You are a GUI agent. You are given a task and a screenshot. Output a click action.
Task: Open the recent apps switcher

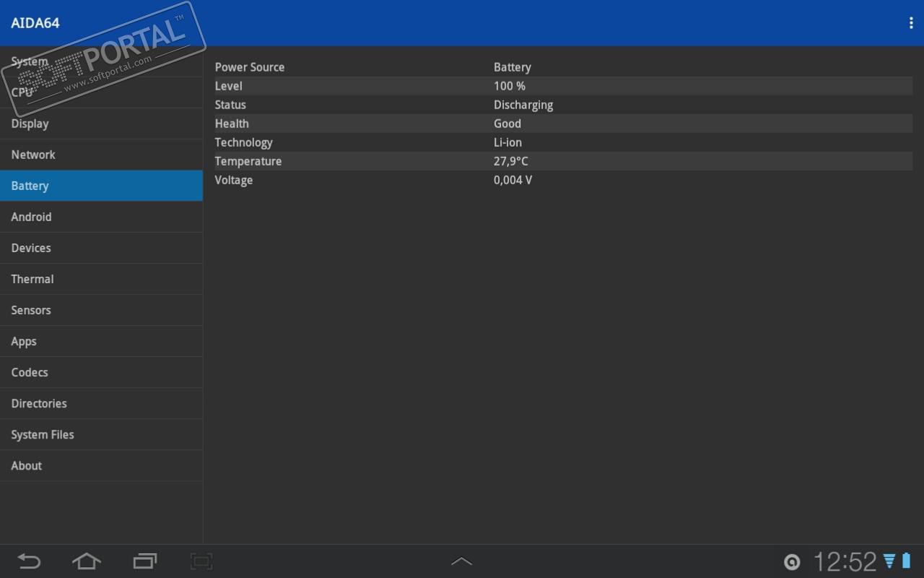[145, 561]
